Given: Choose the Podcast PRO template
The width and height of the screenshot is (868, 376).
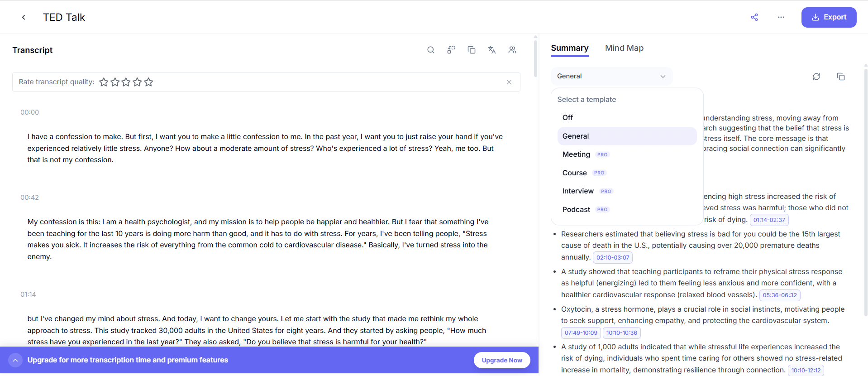Looking at the screenshot, I should [x=627, y=209].
